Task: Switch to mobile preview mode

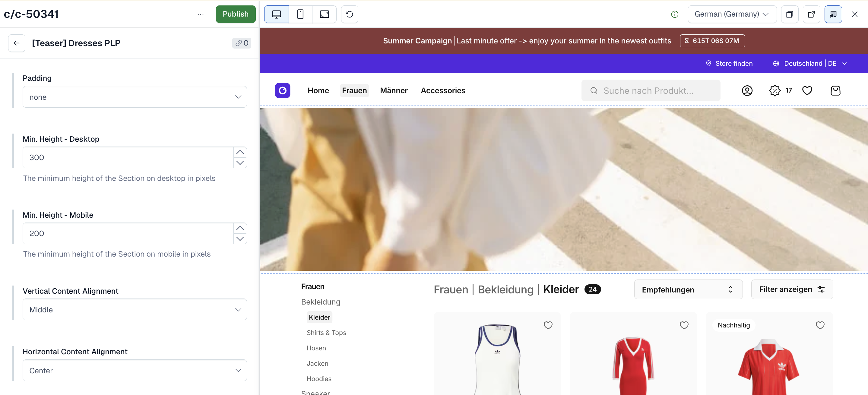Action: [x=300, y=14]
